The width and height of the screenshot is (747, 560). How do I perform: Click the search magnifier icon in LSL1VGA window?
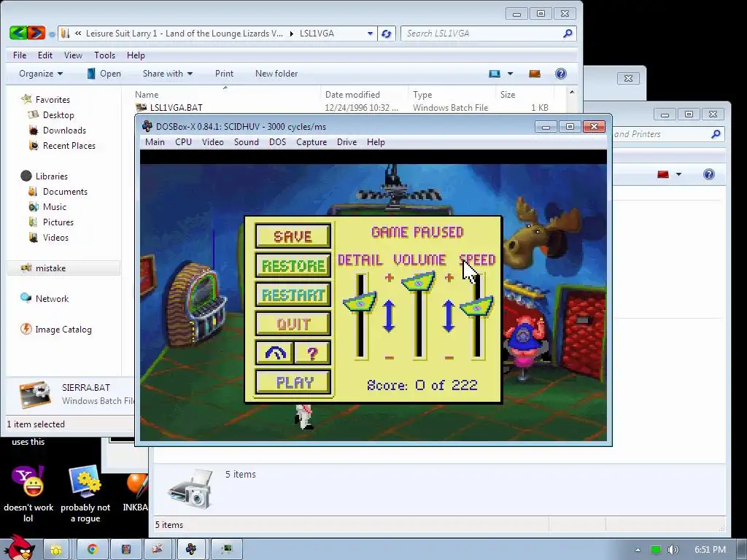pos(568,34)
